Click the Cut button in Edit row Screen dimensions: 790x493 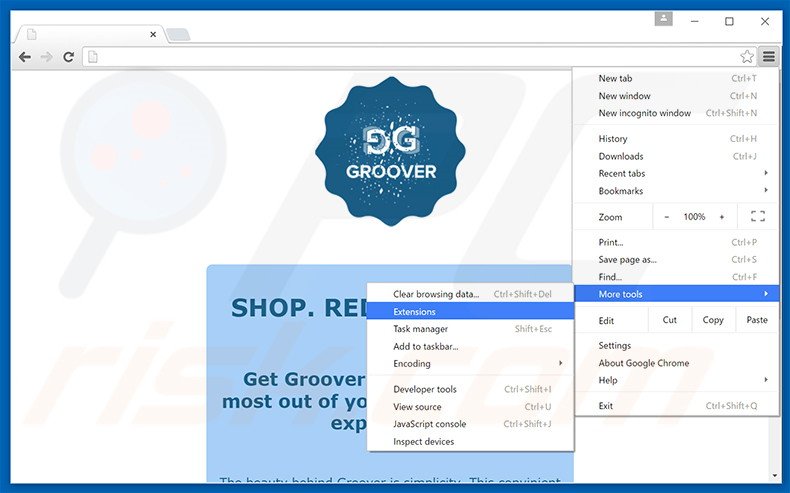coord(670,320)
